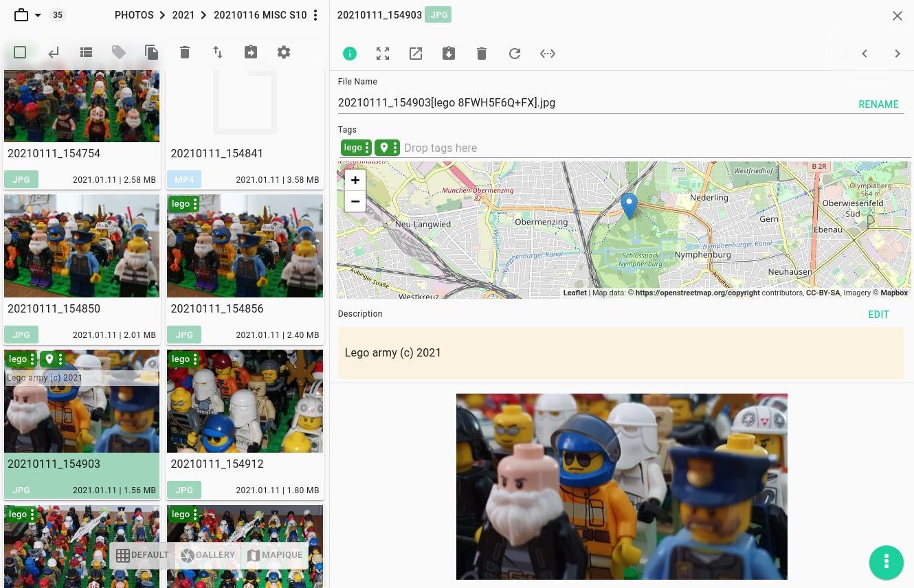914x588 pixels.
Task: Select the 20210111_154912 thumbnail
Action: tap(245, 401)
